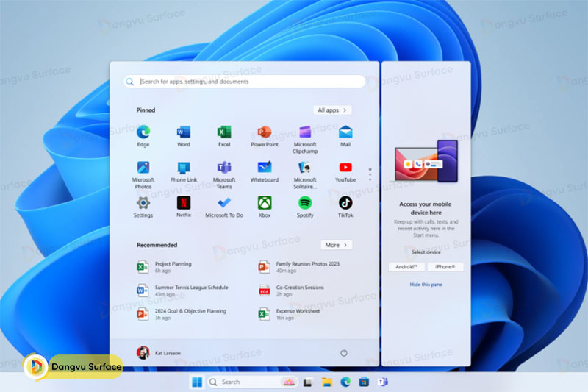Click the pinned apps page indicator dots
The height and width of the screenshot is (392, 588).
pos(370,174)
